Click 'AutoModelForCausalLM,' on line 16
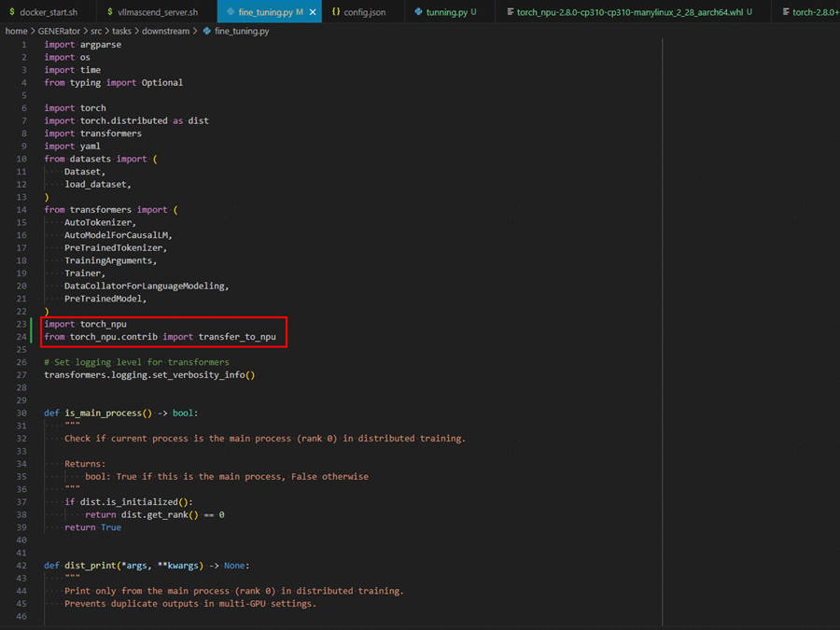Screen dimensions: 840x630 (119, 235)
